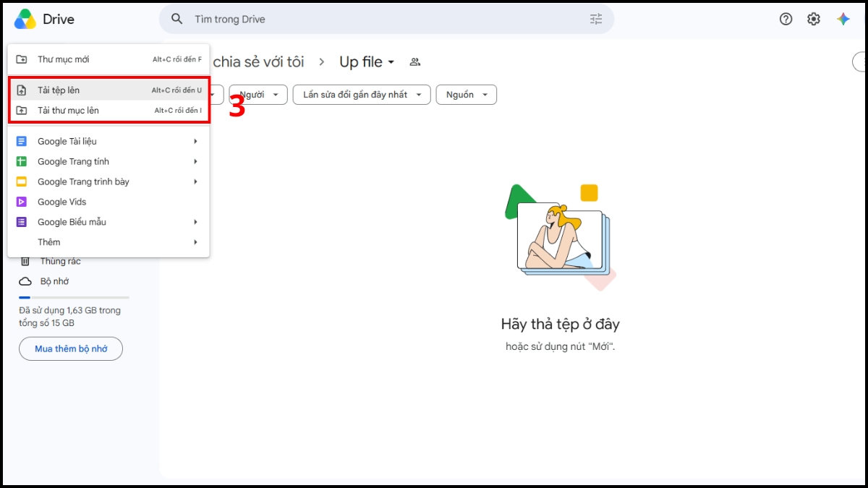This screenshot has height=488, width=868.
Task: Click the trash bin icon
Action: [x=25, y=261]
